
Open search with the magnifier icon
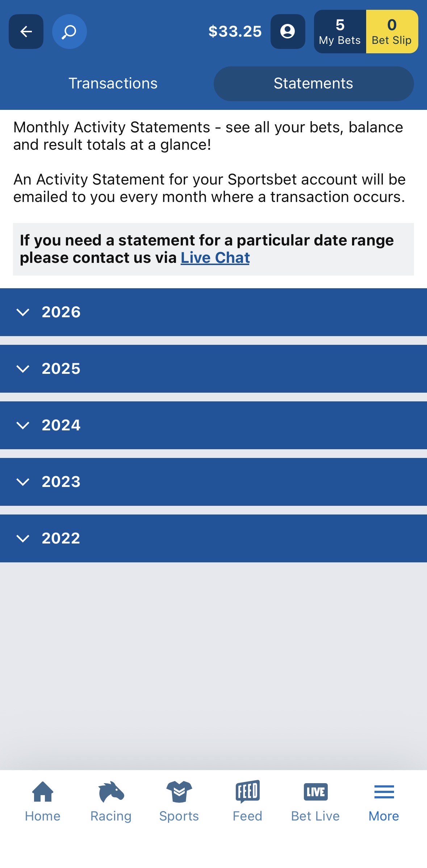pos(69,32)
